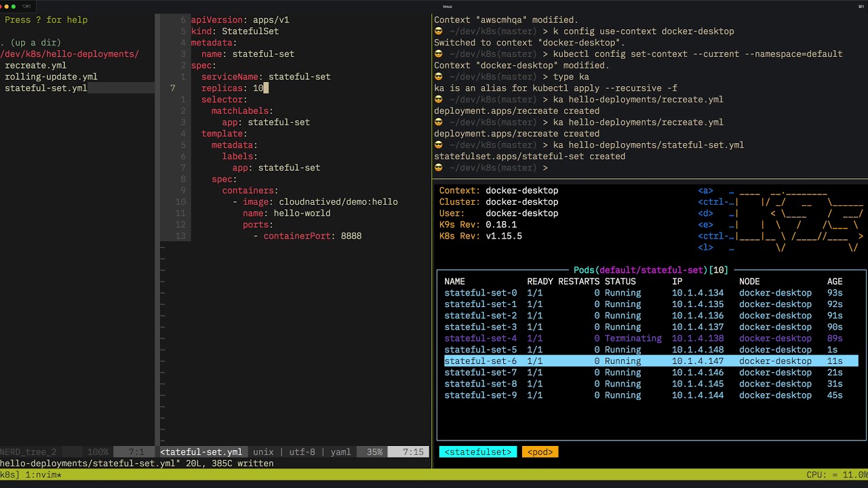Click the 'serviceName: stateful-set' line
868x488 pixels.
coord(266,77)
